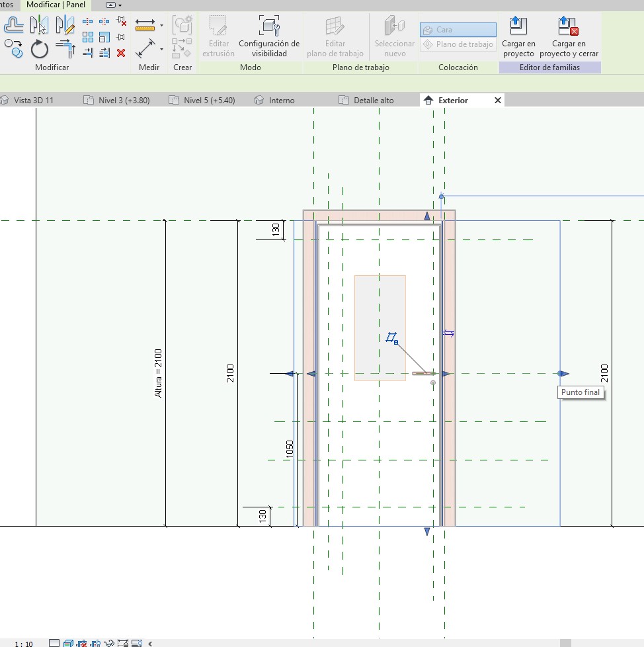
Task: Close the Exterior view tab
Action: tap(498, 101)
